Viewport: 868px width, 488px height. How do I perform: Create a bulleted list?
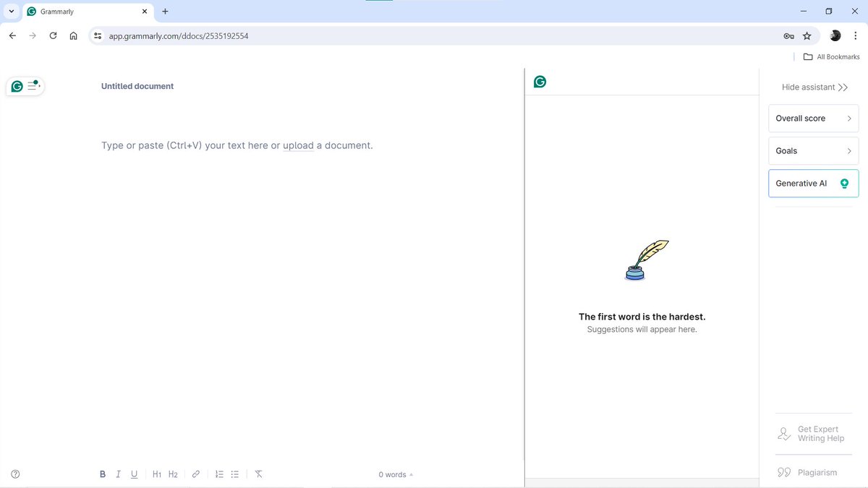click(235, 474)
